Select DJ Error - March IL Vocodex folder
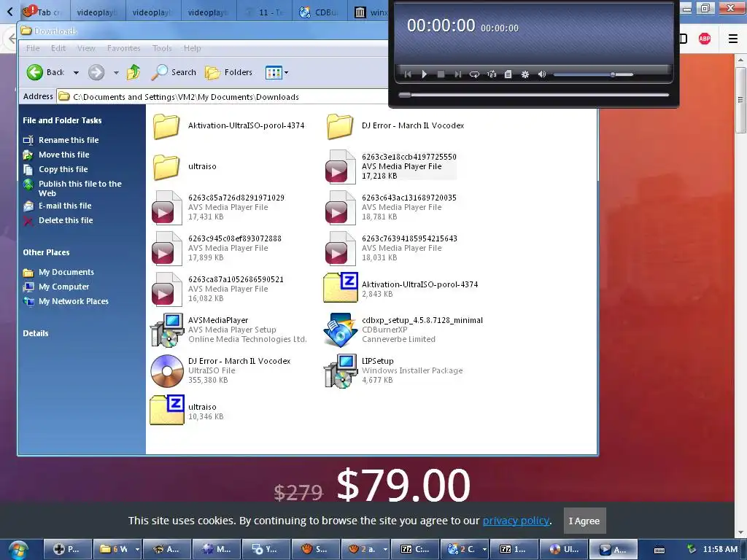This screenshot has height=560, width=747. (340, 126)
